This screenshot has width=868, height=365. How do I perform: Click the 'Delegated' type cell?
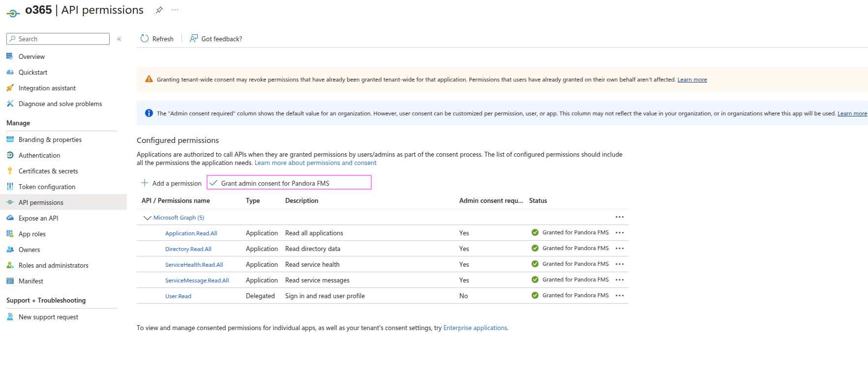(260, 296)
